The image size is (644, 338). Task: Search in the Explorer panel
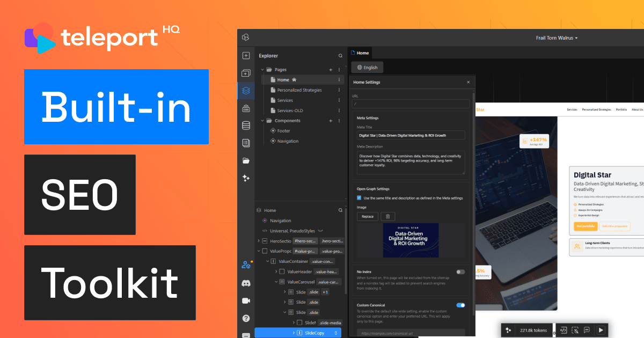340,56
